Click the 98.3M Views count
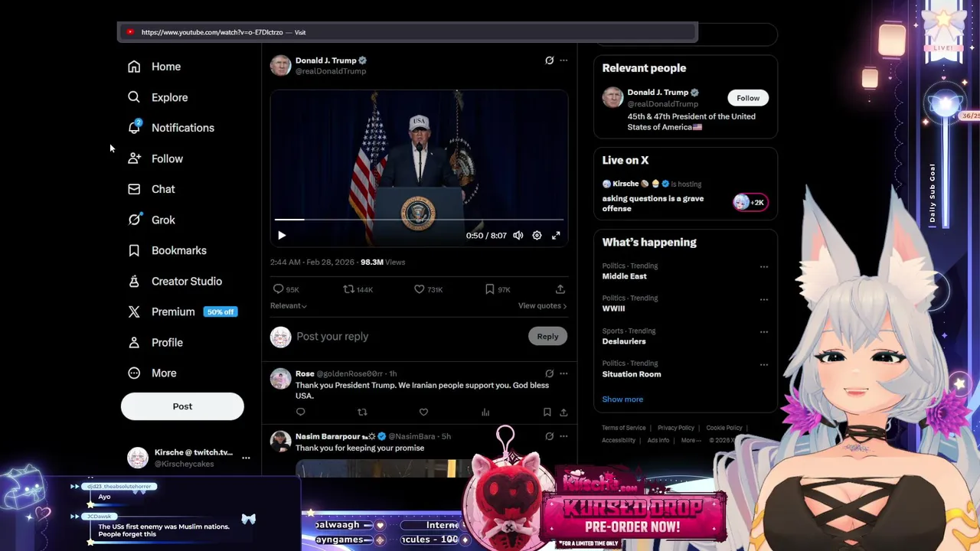 coord(383,262)
